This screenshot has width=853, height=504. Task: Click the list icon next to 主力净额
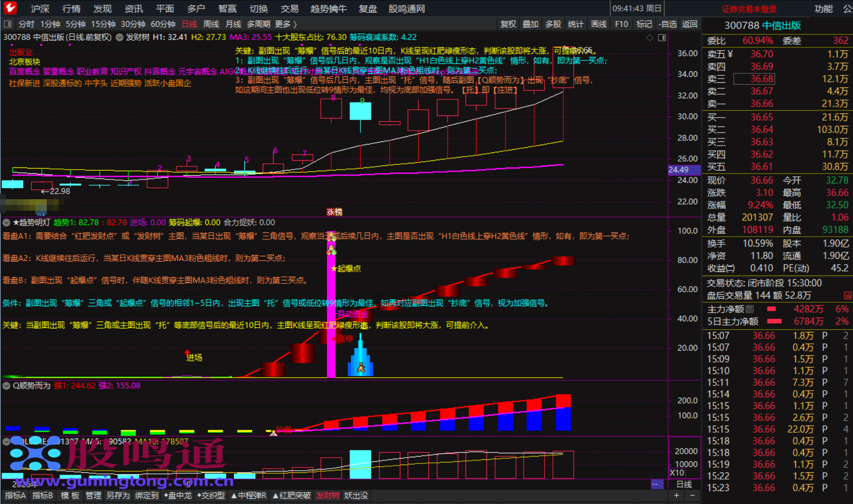(749, 309)
